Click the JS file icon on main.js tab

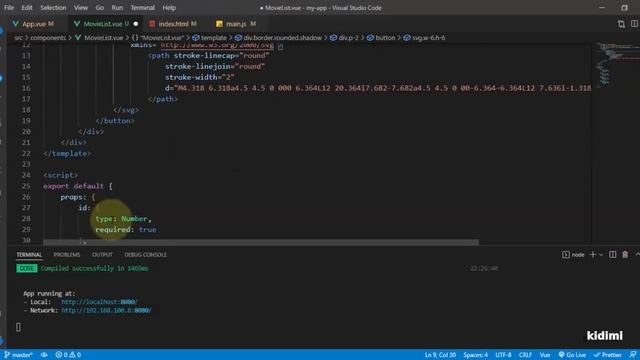click(219, 24)
